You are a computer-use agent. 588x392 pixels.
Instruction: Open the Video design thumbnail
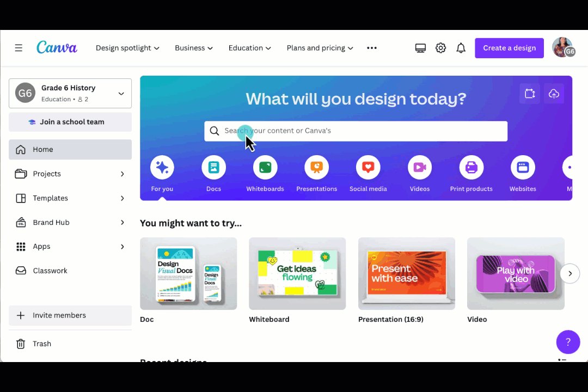[516, 273]
